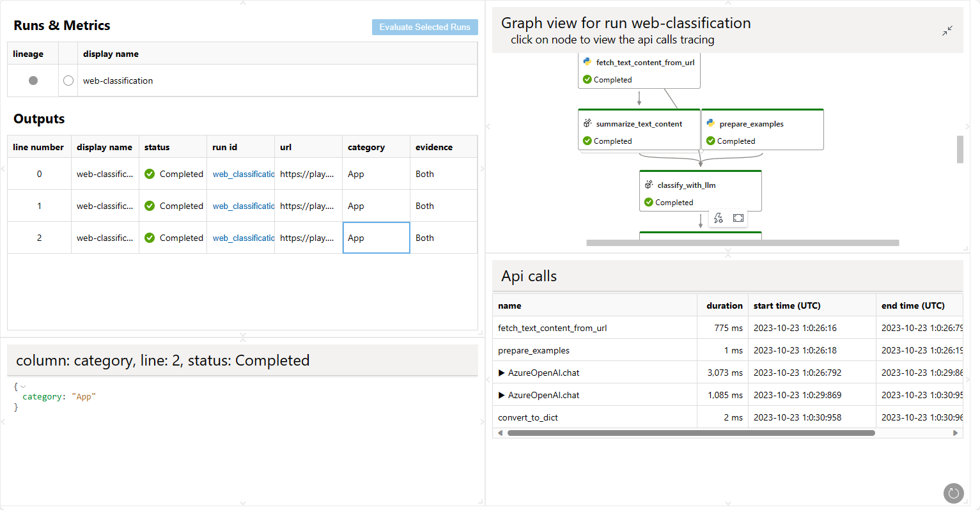Viewport: 980px width, 510px height.
Task: Click the LLM icon on classify_with_llm node
Action: click(x=649, y=185)
